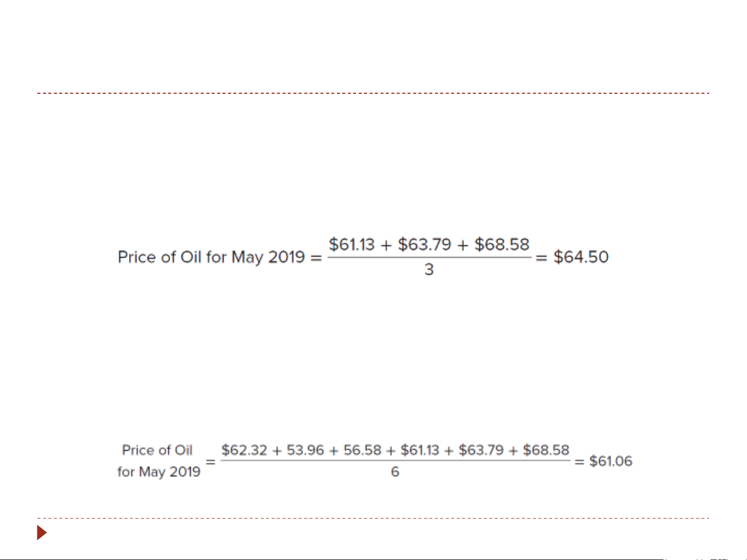Click the 53.96 value in the lower formula
The width and height of the screenshot is (747, 560).
pyautogui.click(x=305, y=450)
